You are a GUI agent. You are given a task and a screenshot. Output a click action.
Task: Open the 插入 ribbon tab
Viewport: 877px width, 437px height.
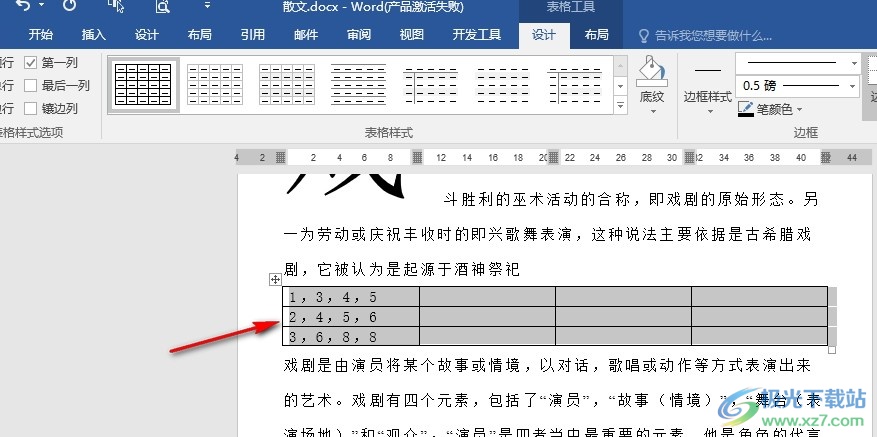click(93, 35)
